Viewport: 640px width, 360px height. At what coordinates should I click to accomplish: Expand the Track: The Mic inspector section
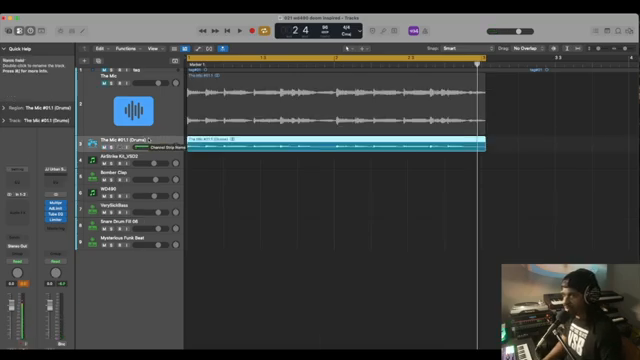[4, 121]
